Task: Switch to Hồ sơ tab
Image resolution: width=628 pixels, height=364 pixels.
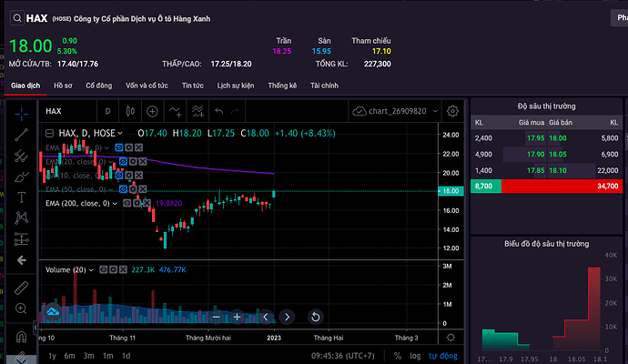Action: click(x=63, y=86)
